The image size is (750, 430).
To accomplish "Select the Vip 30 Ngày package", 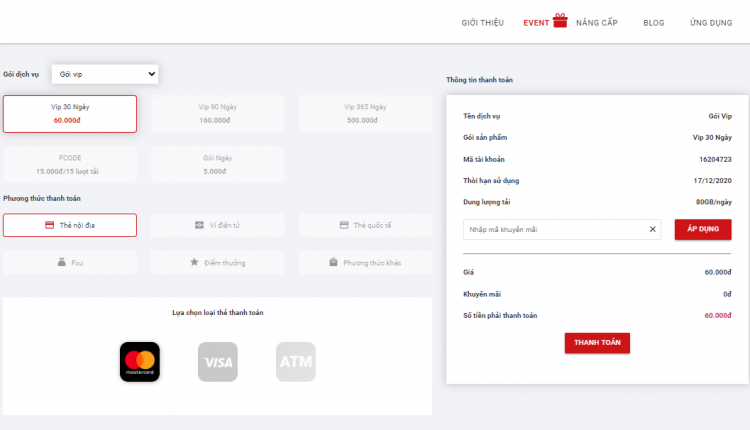I will coord(70,114).
